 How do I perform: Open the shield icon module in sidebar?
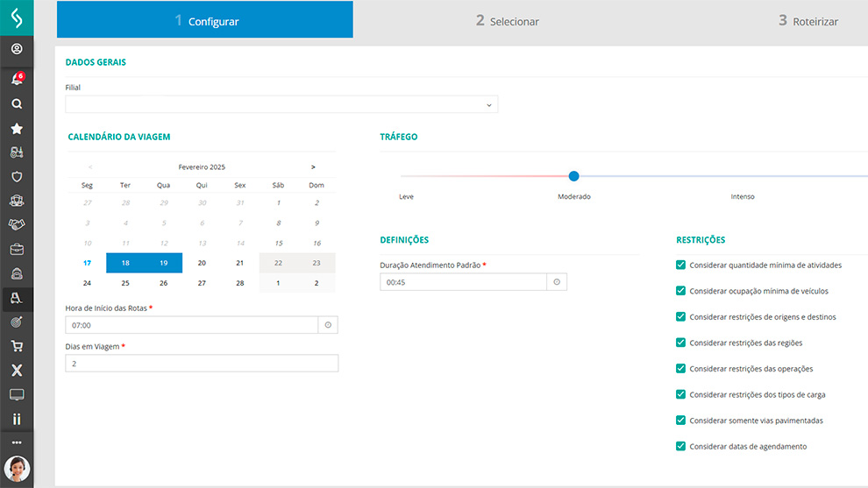click(17, 176)
